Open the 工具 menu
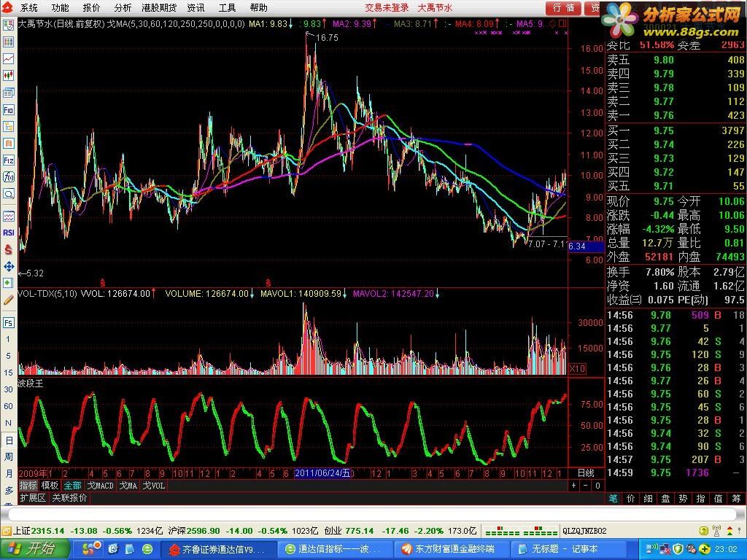The height and width of the screenshot is (560, 747). 228,7
